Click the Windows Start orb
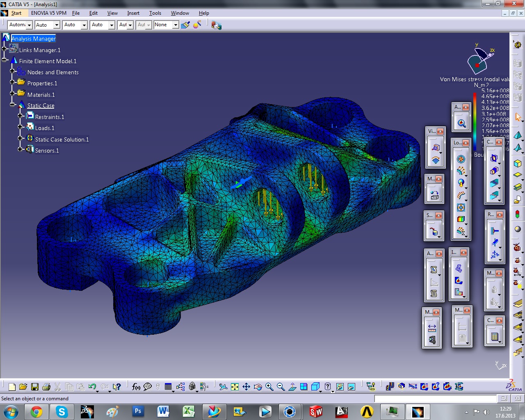 click(11, 411)
